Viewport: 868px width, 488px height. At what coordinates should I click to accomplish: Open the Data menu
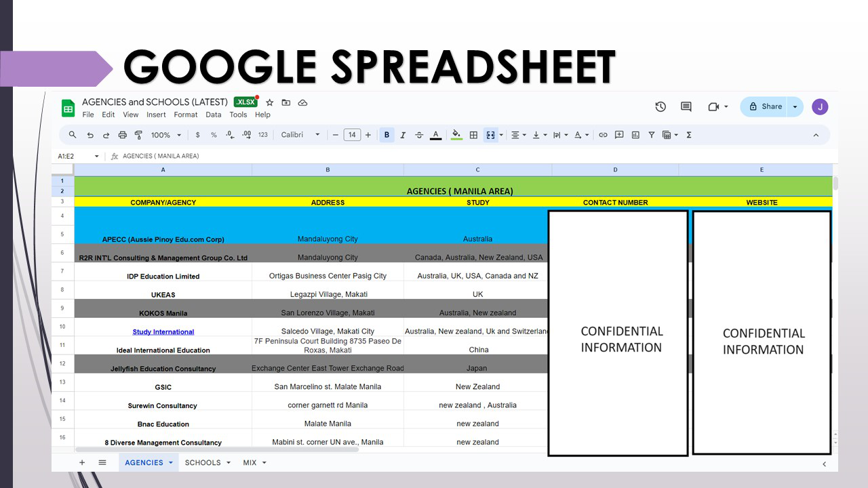(214, 115)
